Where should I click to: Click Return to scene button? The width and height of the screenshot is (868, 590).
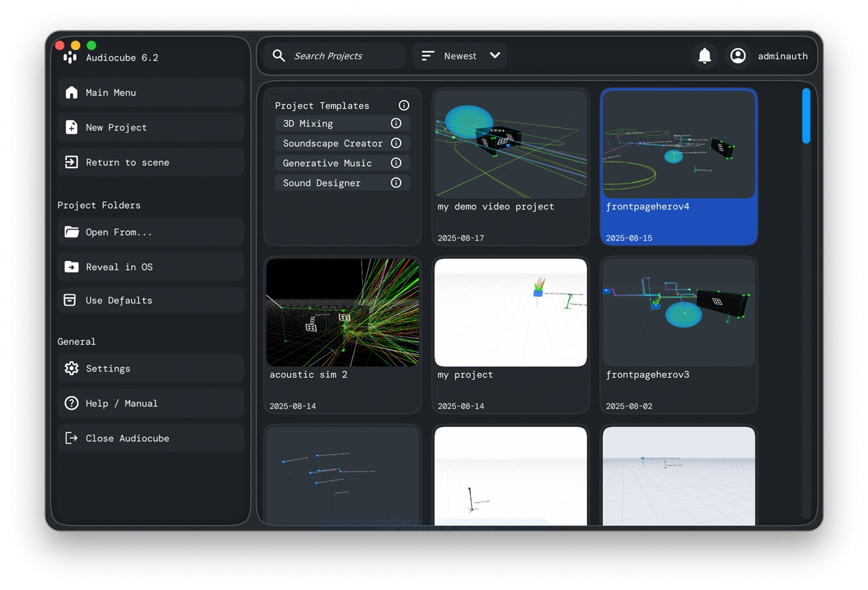150,162
